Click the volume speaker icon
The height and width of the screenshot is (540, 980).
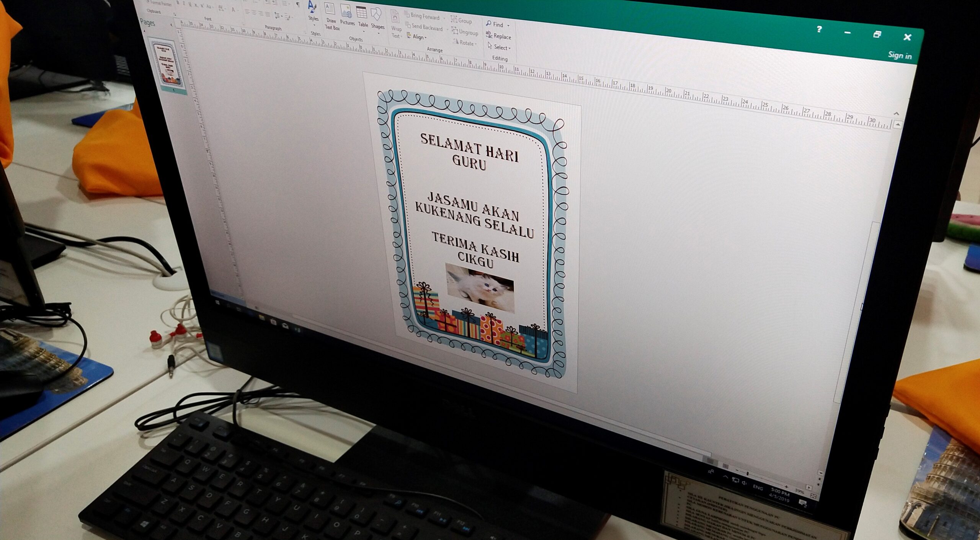[745, 483]
